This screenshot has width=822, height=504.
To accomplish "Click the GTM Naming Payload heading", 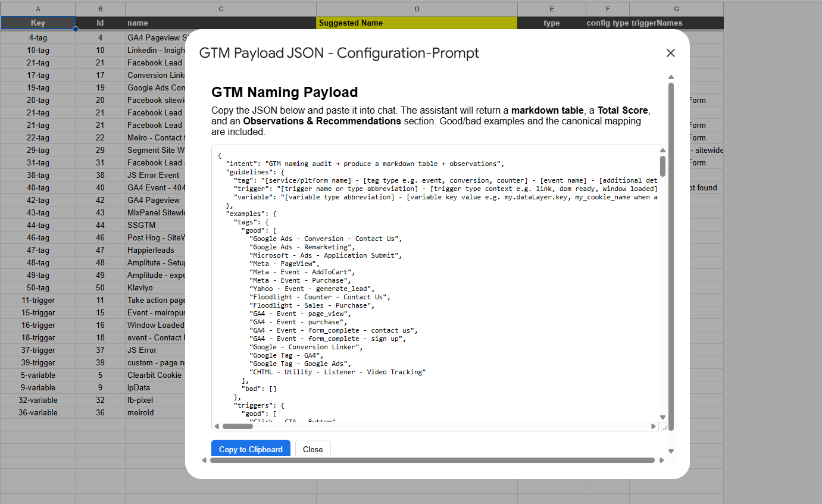I will pyautogui.click(x=285, y=92).
